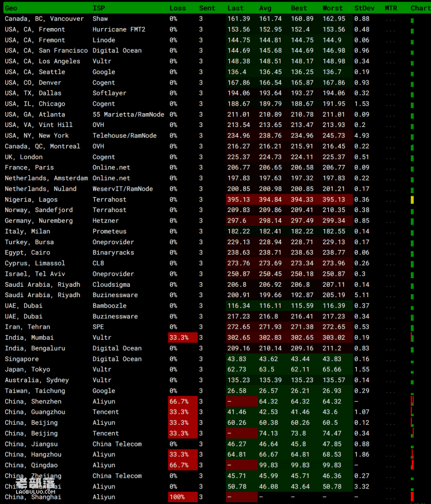Image resolution: width=431 pixels, height=504 pixels.
Task: Click the Loss column header
Action: (178, 9)
